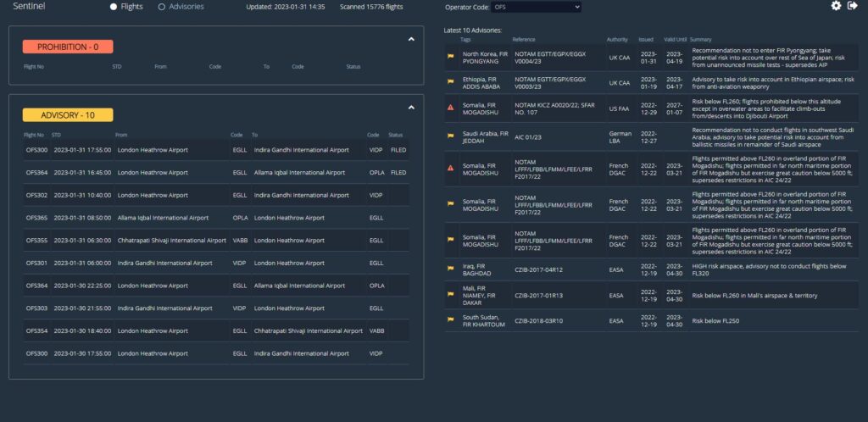Click flag icon for South Sudan advisory
This screenshot has width=868, height=422.
pyautogui.click(x=451, y=319)
